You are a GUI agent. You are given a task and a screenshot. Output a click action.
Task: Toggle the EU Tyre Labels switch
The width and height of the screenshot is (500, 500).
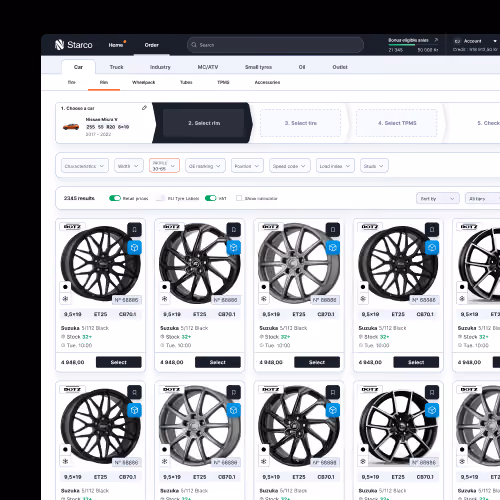(x=161, y=198)
